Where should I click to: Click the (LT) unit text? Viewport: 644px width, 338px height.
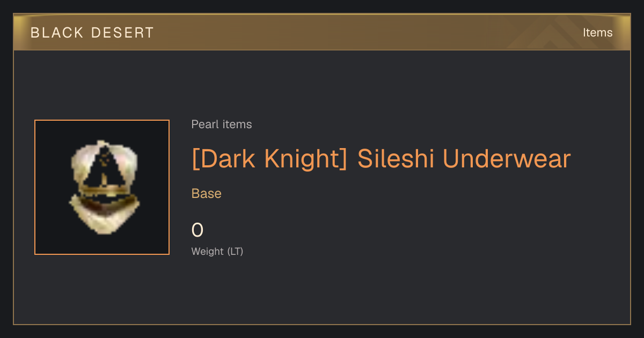(x=235, y=251)
